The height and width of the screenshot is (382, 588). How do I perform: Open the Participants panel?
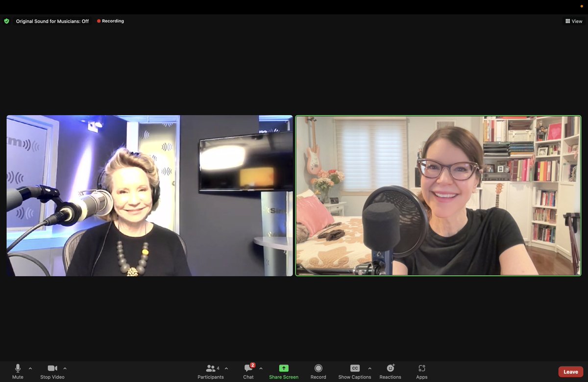pyautogui.click(x=211, y=371)
